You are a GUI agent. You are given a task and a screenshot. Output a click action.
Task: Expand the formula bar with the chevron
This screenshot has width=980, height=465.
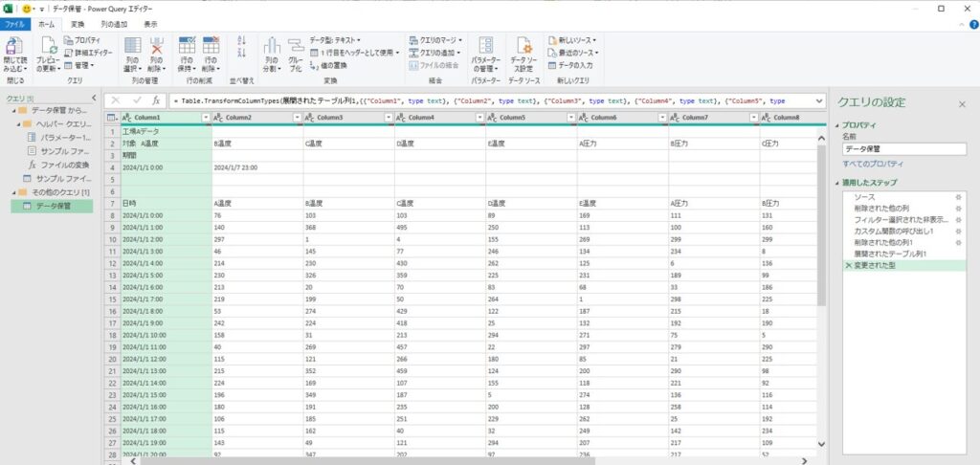click(820, 100)
